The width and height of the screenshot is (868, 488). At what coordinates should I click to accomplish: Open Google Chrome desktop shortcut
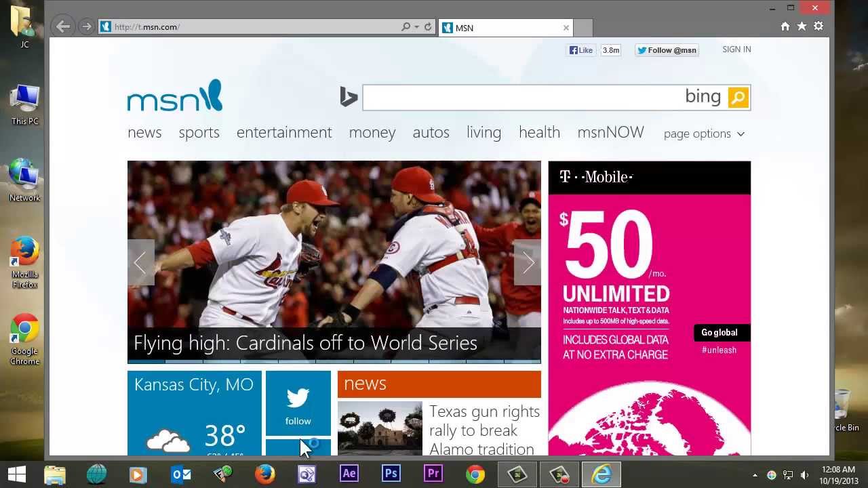[x=24, y=340]
